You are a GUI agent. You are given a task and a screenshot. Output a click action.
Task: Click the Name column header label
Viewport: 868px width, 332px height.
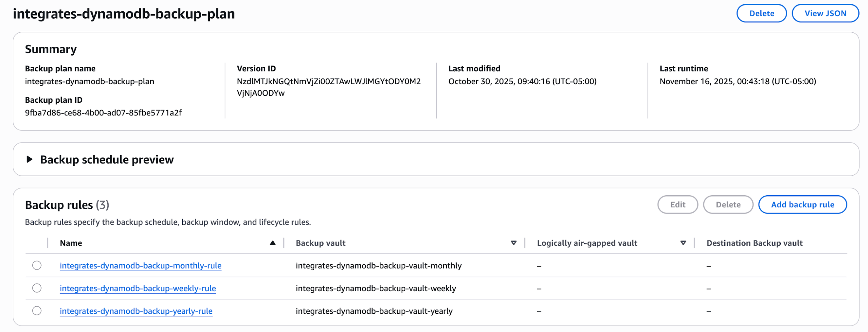point(71,243)
